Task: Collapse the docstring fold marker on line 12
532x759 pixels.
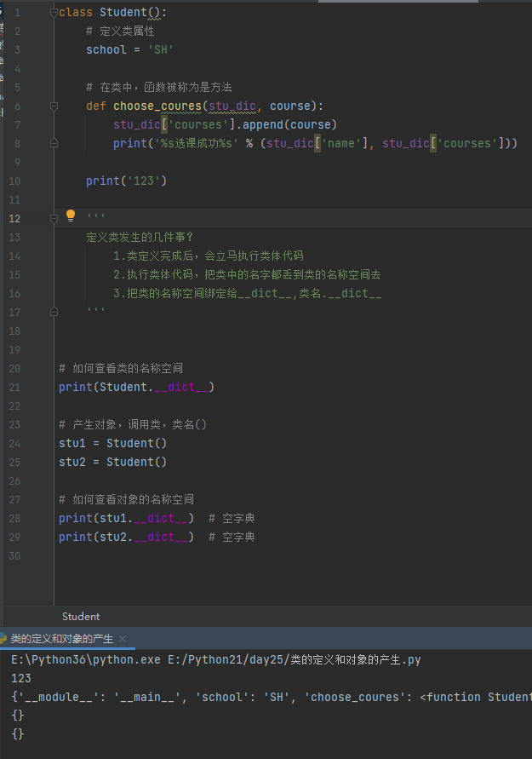Action: click(54, 218)
